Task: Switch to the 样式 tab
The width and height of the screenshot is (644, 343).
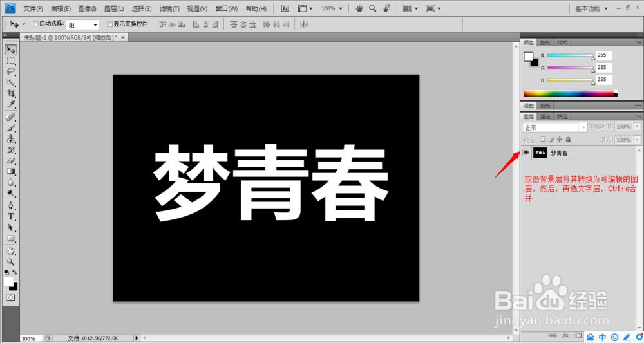Action: click(x=561, y=42)
